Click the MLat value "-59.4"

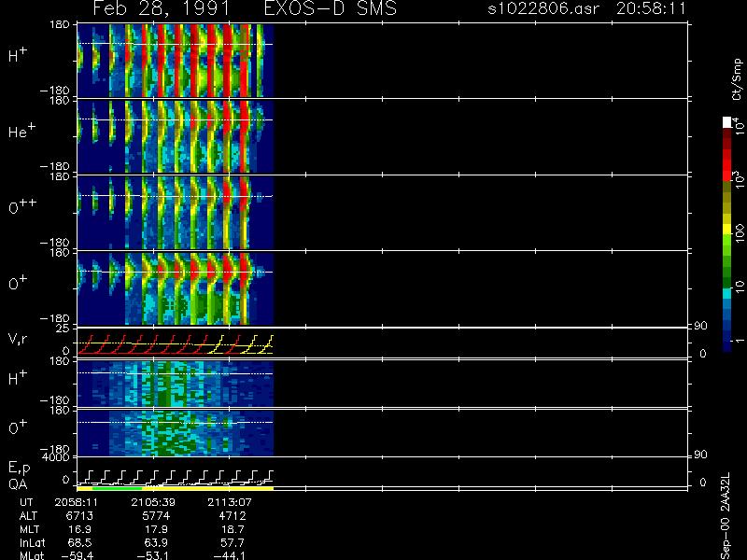(77, 555)
